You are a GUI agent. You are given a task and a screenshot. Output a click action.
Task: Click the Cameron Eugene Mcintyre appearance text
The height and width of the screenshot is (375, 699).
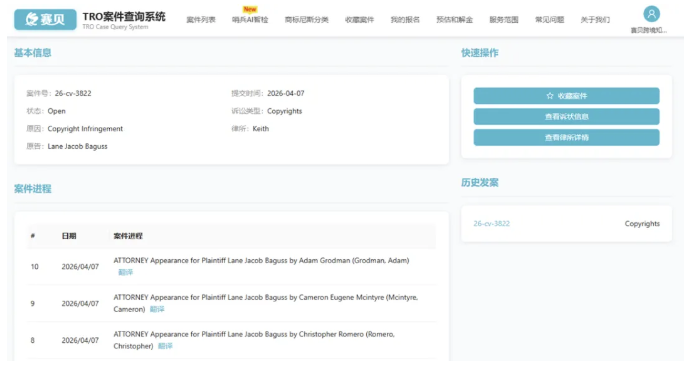(266, 303)
